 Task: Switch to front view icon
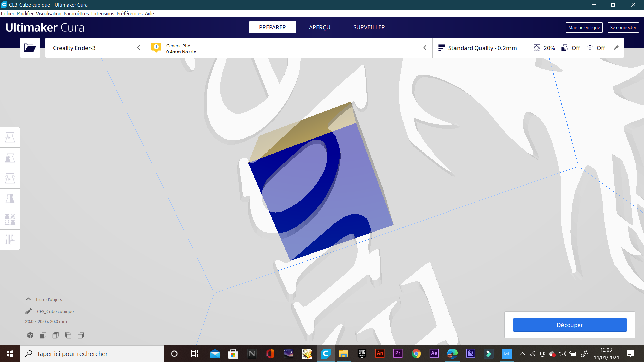pyautogui.click(x=43, y=335)
